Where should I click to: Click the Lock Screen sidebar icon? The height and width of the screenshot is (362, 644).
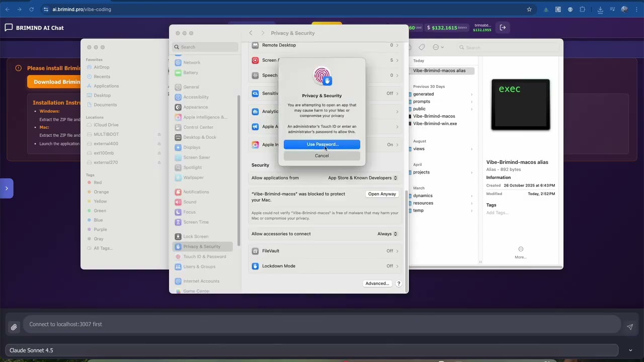pyautogui.click(x=178, y=236)
